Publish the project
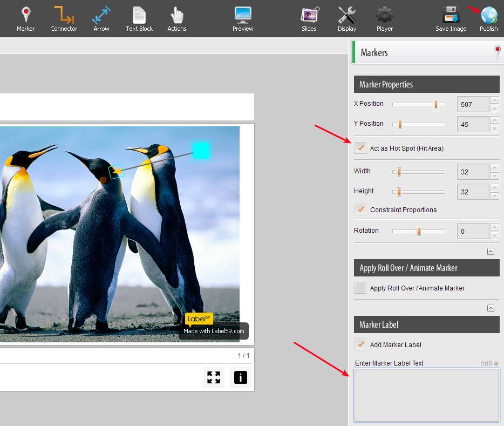The height and width of the screenshot is (426, 504). [489, 18]
